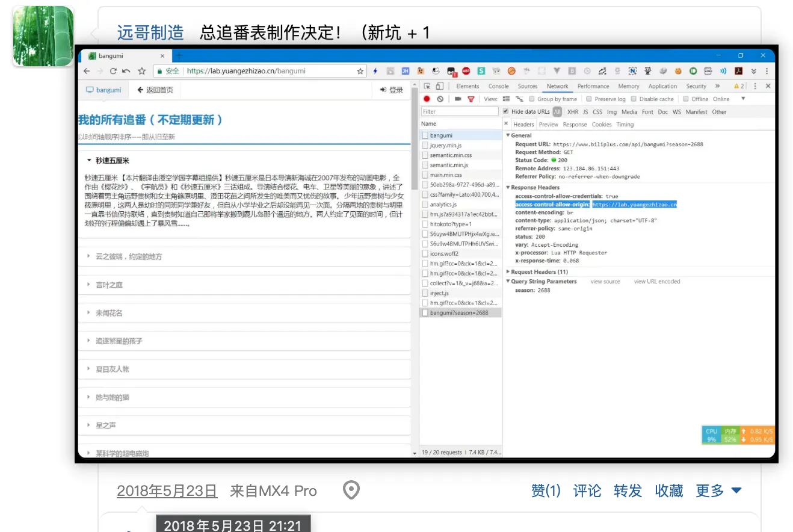Click the 远哥制造 username link

tap(150, 32)
